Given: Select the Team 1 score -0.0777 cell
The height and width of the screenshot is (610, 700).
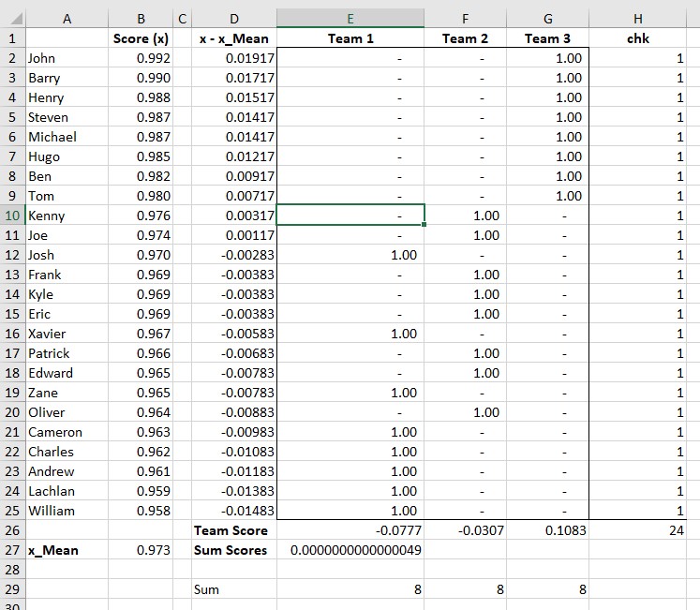Looking at the screenshot, I should [350, 530].
